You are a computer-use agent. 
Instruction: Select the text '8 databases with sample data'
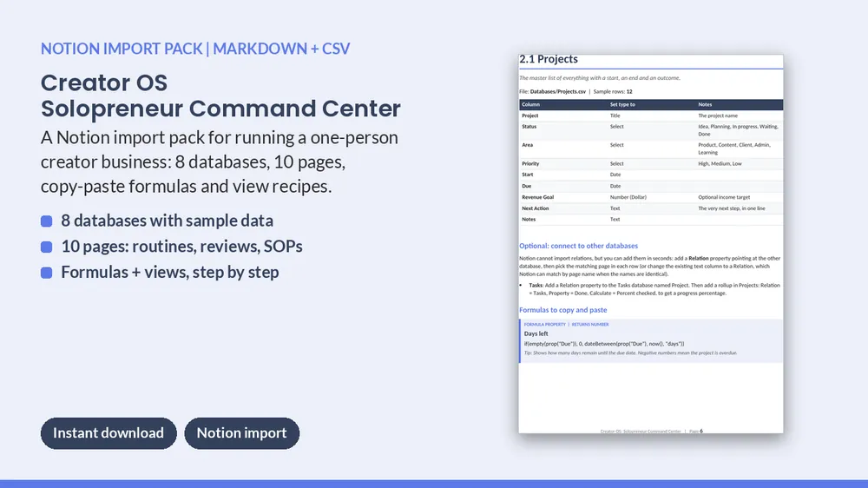168,221
